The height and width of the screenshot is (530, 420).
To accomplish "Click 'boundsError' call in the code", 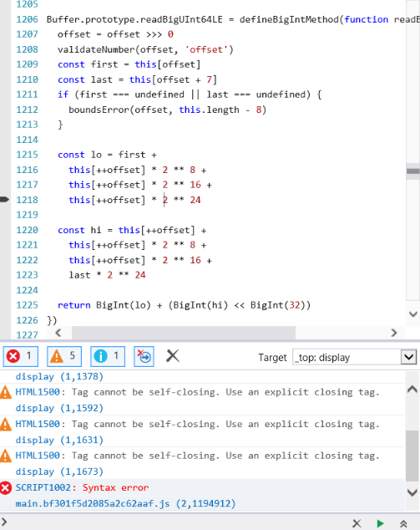I will tap(99, 110).
